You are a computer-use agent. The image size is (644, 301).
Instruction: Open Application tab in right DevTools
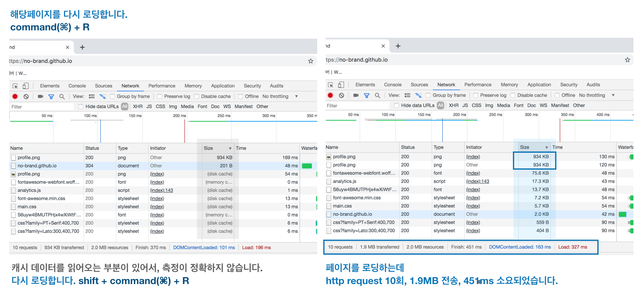pyautogui.click(x=539, y=85)
